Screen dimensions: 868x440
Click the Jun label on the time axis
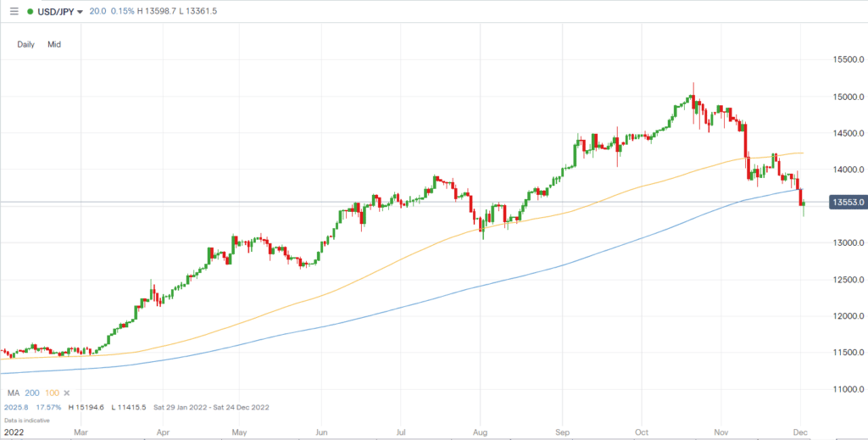(321, 431)
